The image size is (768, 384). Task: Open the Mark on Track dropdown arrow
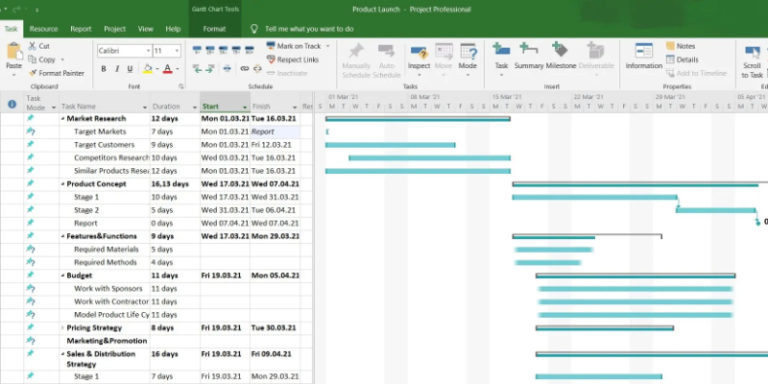click(328, 46)
